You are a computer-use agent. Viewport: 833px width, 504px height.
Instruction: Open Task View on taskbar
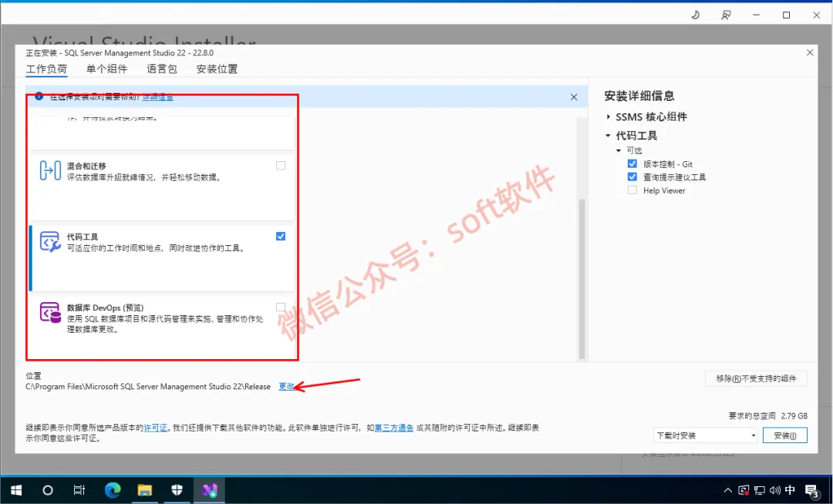[x=79, y=490]
